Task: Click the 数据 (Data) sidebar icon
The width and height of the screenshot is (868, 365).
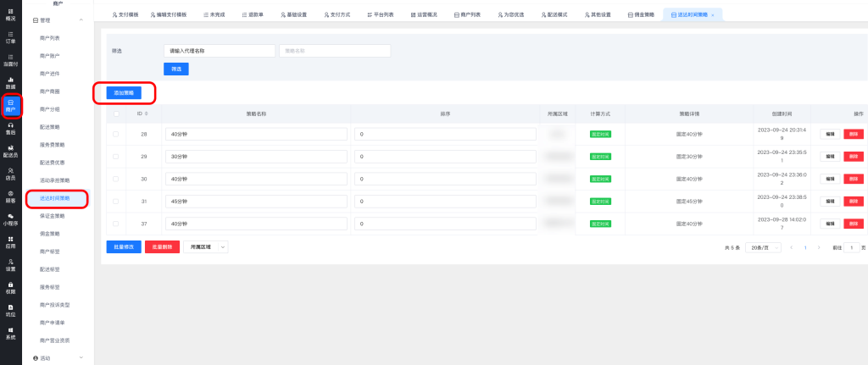Action: [10, 83]
